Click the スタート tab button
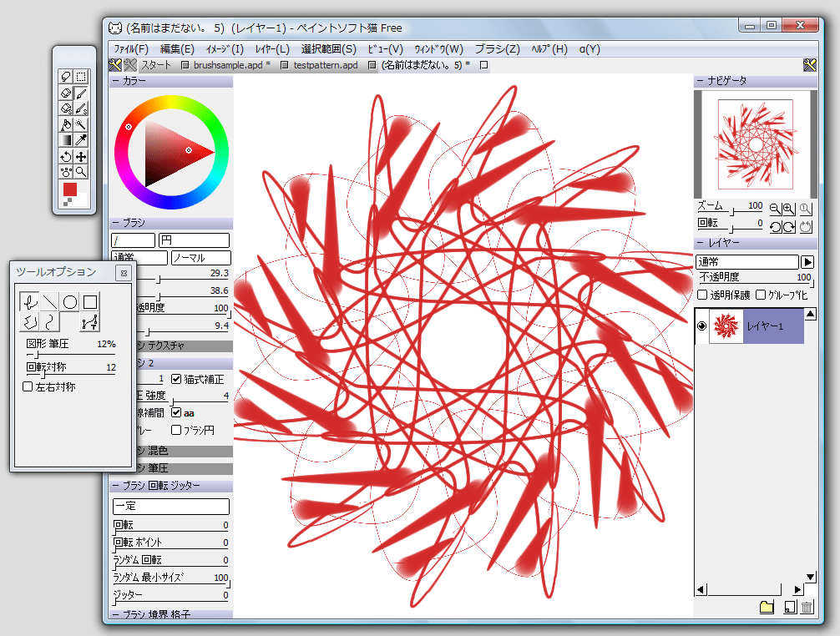This screenshot has width=840, height=636. click(x=156, y=65)
